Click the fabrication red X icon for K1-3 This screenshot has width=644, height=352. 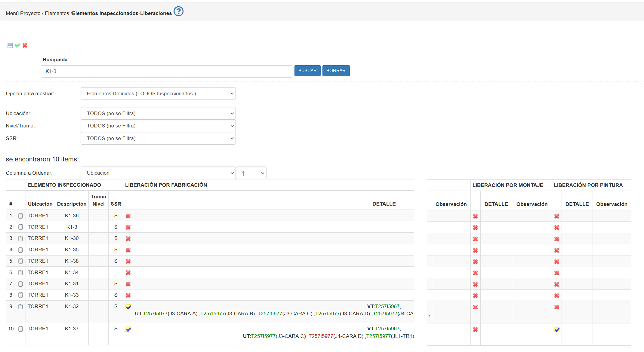pos(128,227)
